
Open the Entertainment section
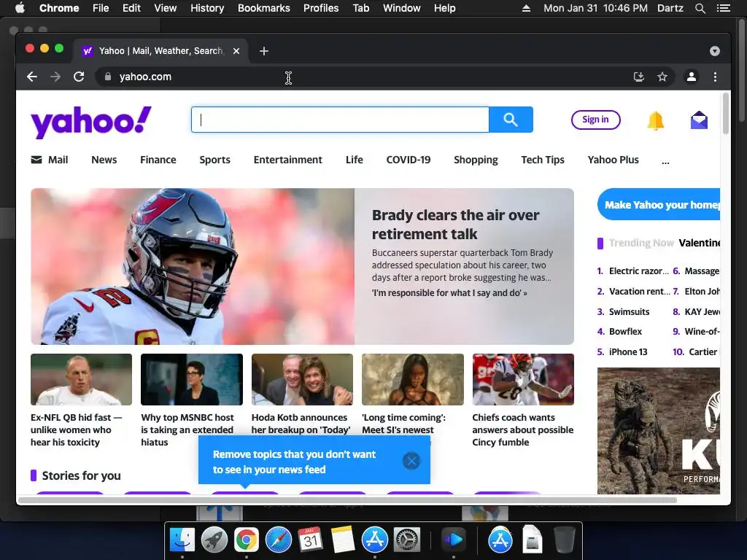(x=287, y=160)
